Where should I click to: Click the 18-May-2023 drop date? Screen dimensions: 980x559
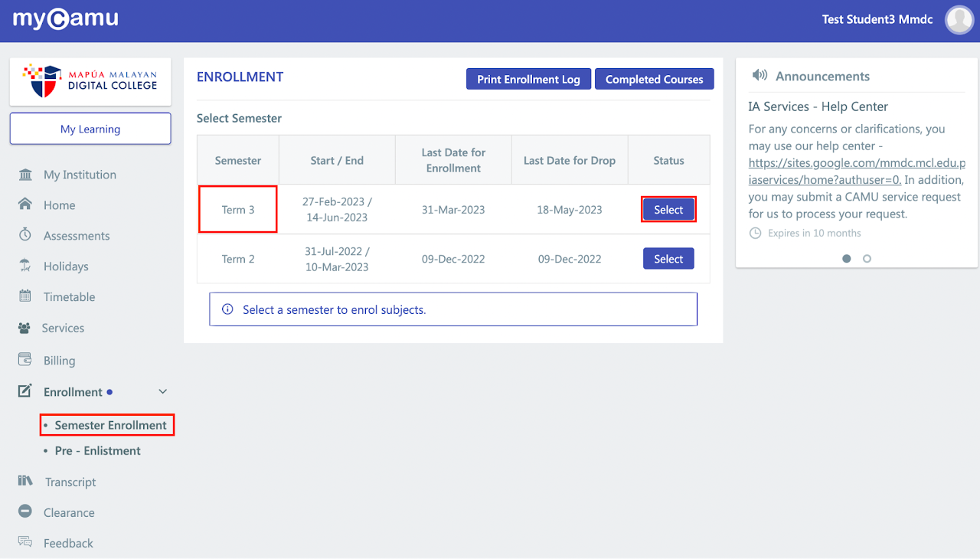pyautogui.click(x=570, y=210)
